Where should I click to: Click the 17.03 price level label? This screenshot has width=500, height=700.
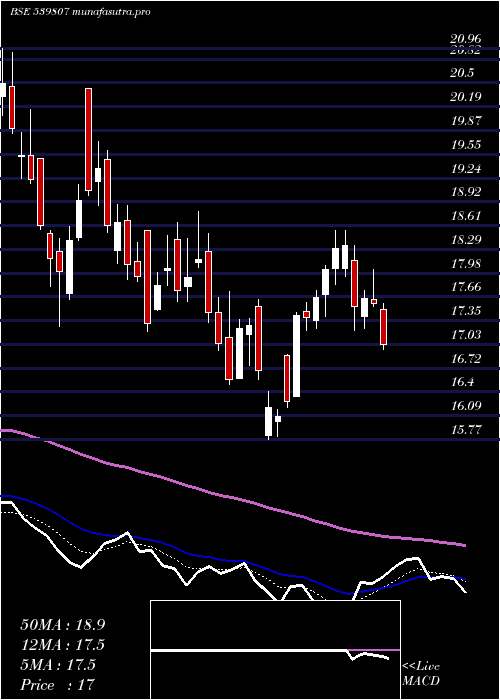pos(466,334)
